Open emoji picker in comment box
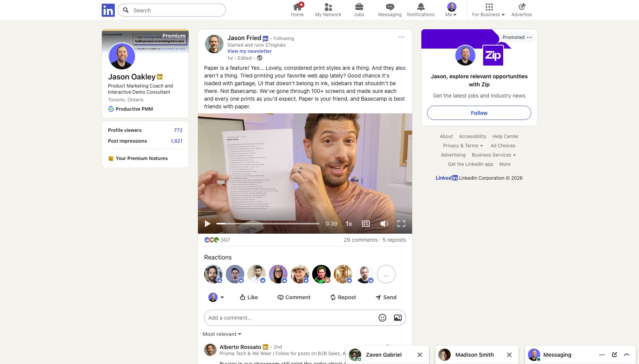This screenshot has width=639, height=364. pos(382,318)
